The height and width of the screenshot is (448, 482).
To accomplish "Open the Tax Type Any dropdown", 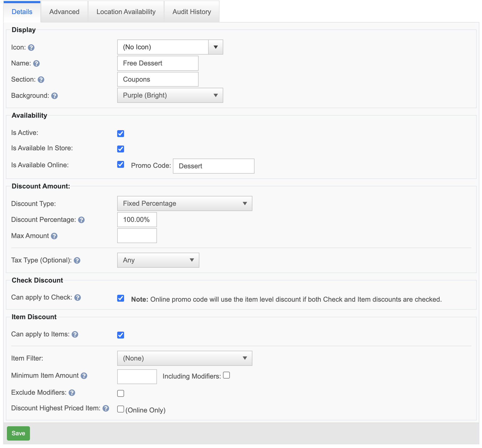I will tap(158, 260).
